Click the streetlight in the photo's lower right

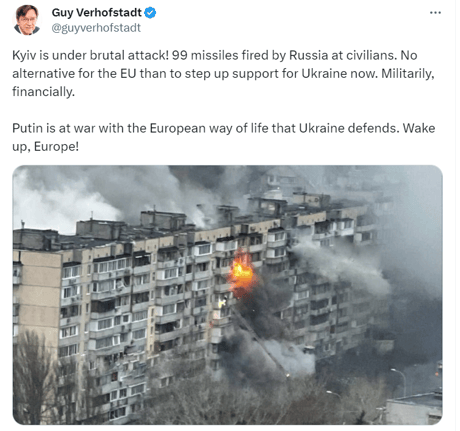(400, 382)
